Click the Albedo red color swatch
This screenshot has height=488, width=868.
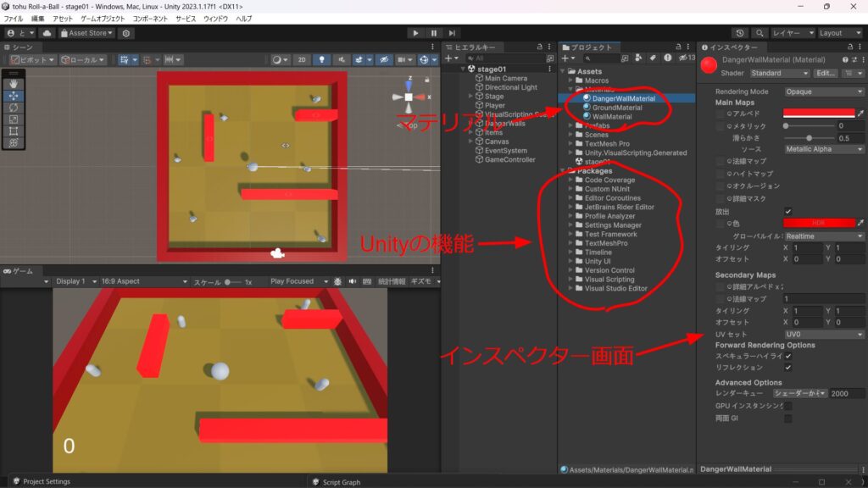click(819, 113)
